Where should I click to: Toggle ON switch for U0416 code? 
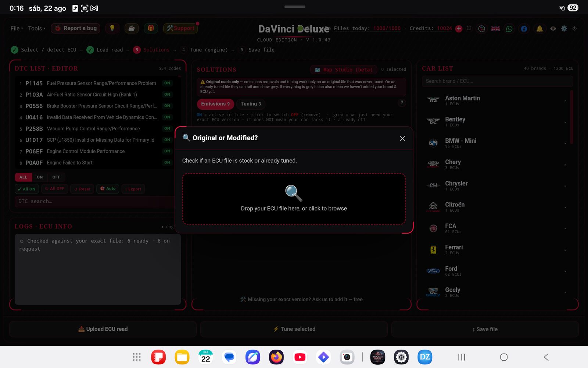point(167,117)
